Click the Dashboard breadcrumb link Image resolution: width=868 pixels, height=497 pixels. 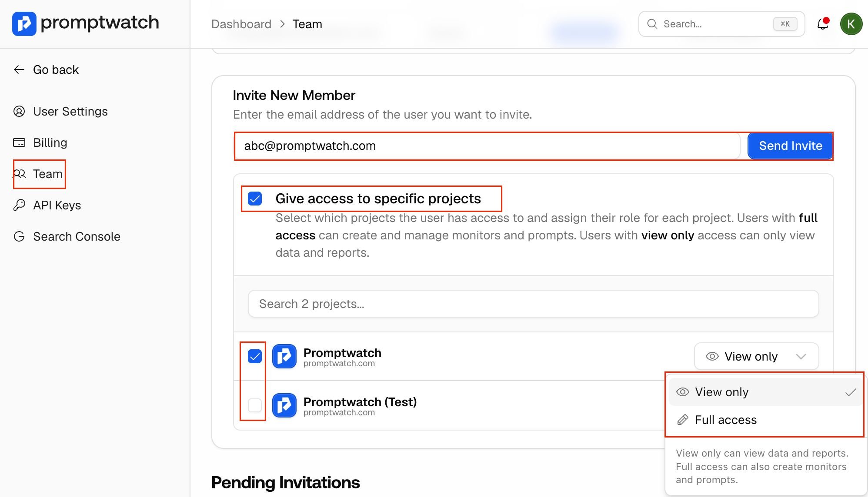(241, 24)
